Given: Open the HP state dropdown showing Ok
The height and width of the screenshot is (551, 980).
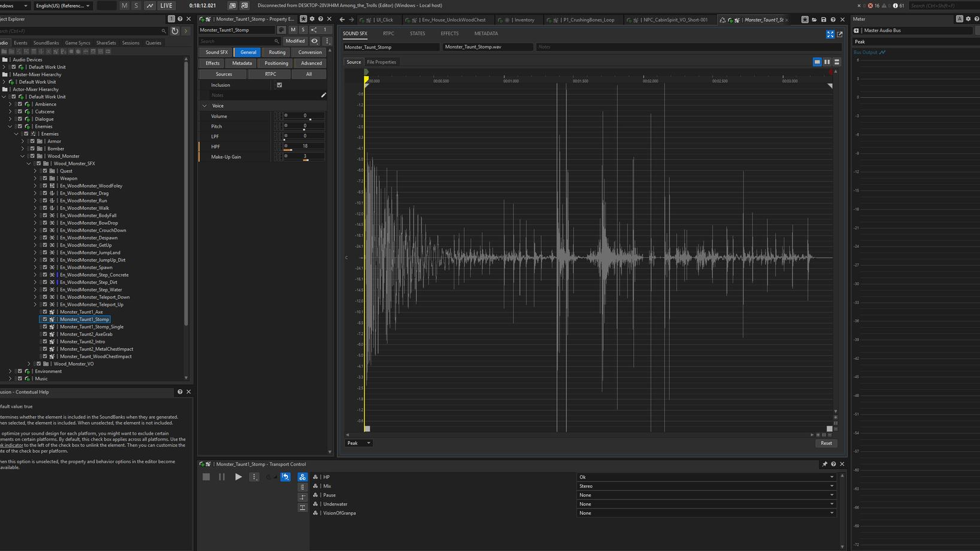Looking at the screenshot, I should point(706,477).
